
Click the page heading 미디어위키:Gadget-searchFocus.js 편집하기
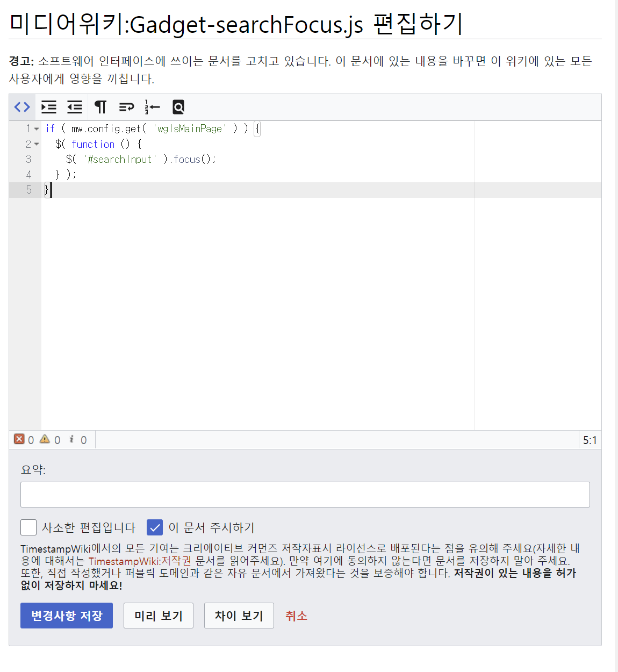point(236,24)
